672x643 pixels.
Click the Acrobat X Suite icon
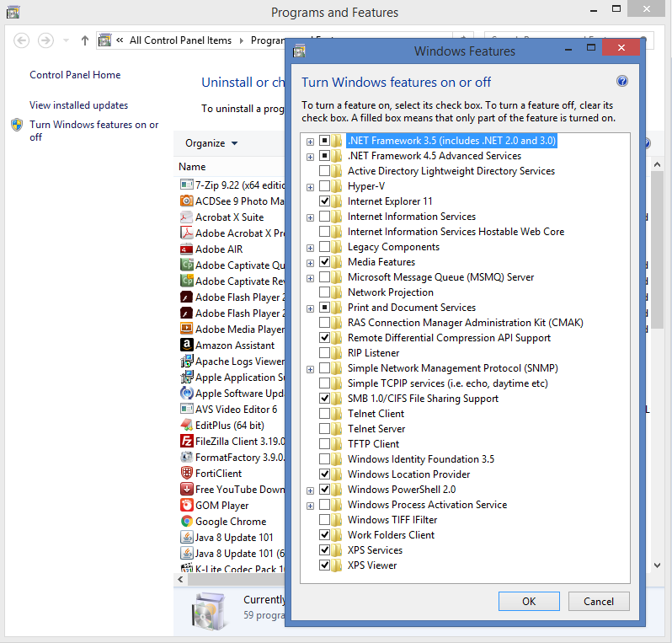[x=186, y=217]
